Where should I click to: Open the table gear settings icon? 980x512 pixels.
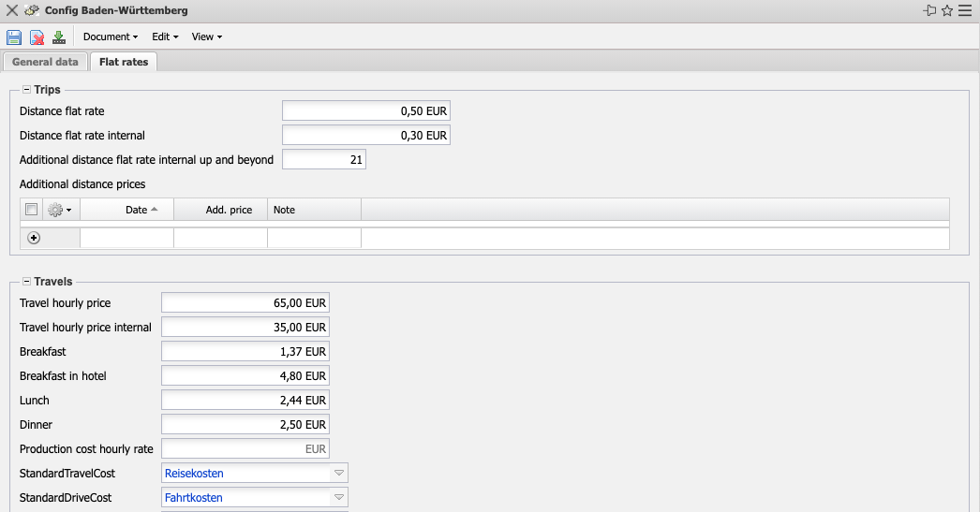[x=56, y=210]
